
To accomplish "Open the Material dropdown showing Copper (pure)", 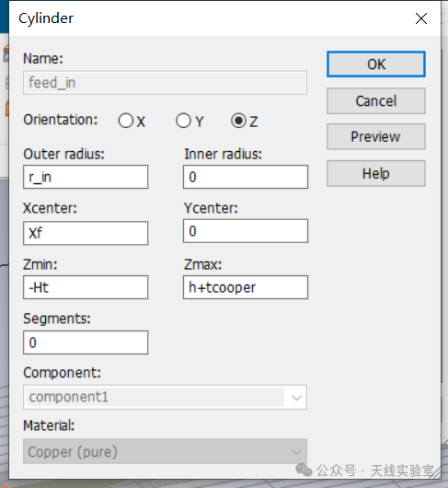I will [x=165, y=451].
